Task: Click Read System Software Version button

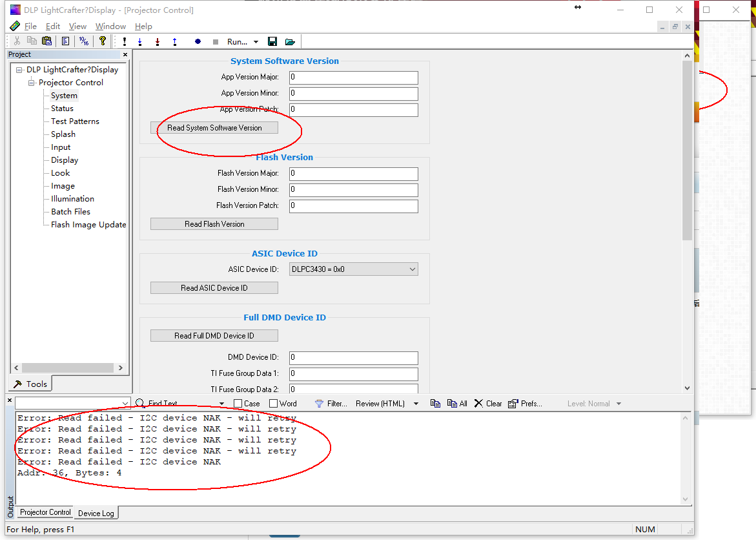Action: pyautogui.click(x=214, y=128)
